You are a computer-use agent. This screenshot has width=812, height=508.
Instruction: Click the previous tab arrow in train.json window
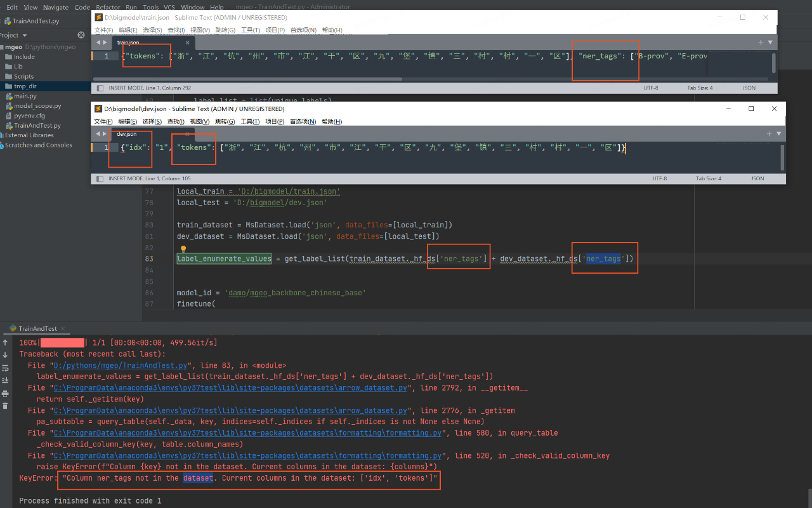click(98, 43)
